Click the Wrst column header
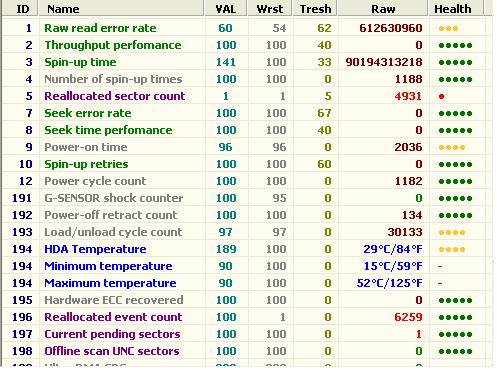The height and width of the screenshot is (370, 497). (x=270, y=9)
